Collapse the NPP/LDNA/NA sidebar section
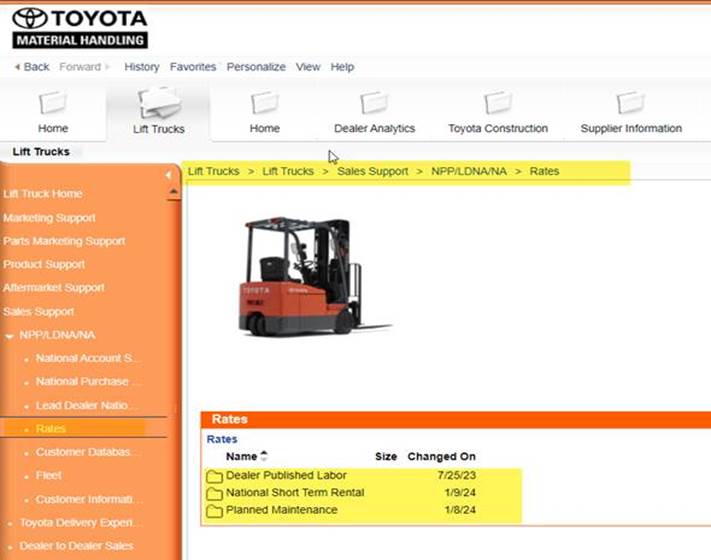The width and height of the screenshot is (711, 560). coord(9,335)
